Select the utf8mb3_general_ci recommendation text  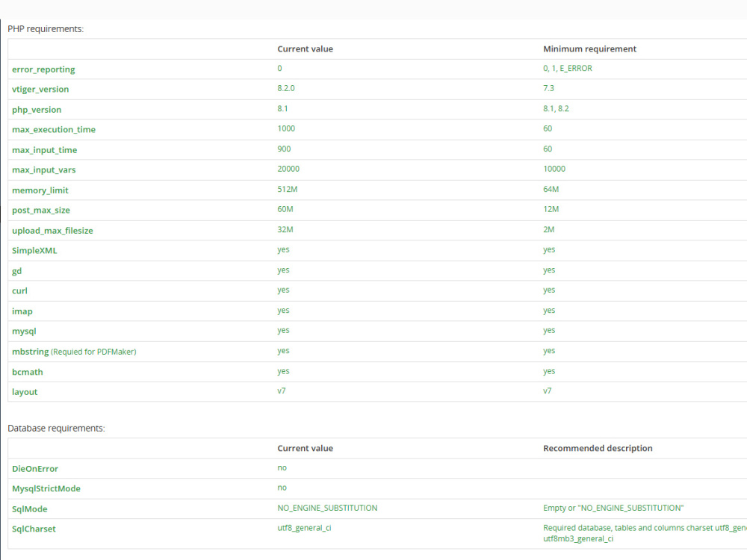[578, 539]
